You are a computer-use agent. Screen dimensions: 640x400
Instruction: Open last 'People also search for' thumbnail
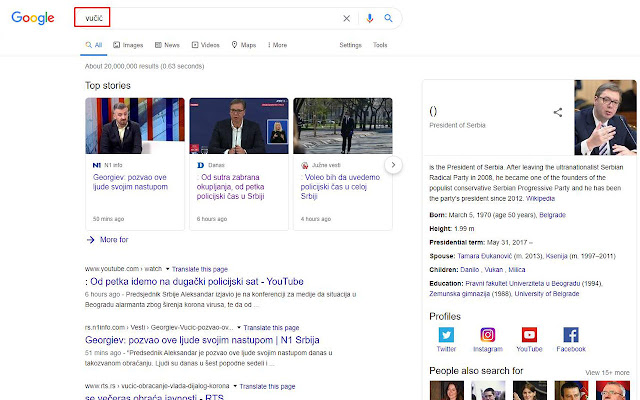point(613,390)
